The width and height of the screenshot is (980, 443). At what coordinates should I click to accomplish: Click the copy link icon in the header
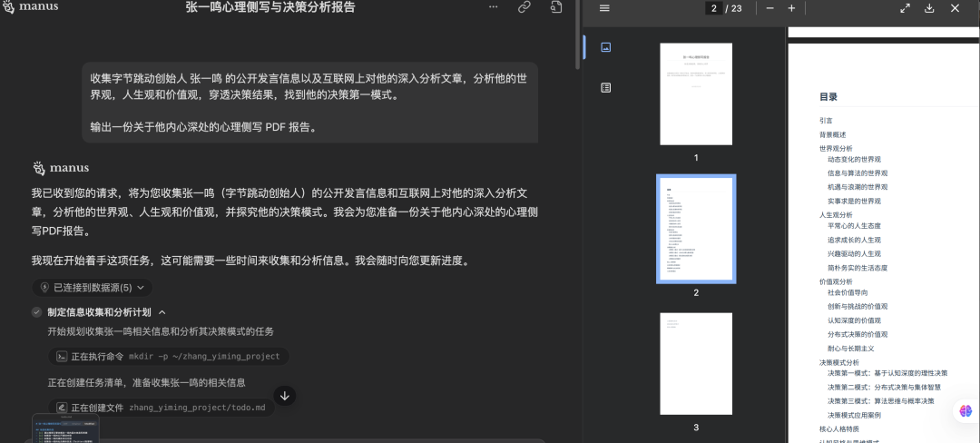[524, 7]
